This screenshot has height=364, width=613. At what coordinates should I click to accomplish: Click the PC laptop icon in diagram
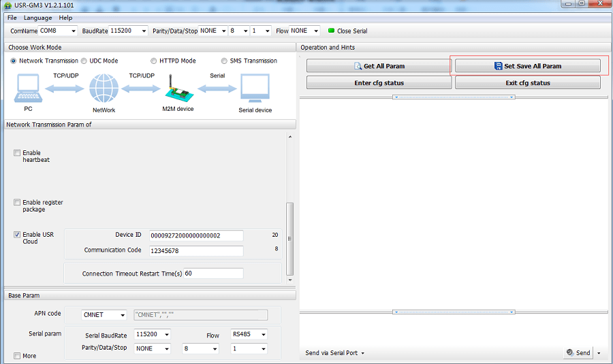click(28, 88)
